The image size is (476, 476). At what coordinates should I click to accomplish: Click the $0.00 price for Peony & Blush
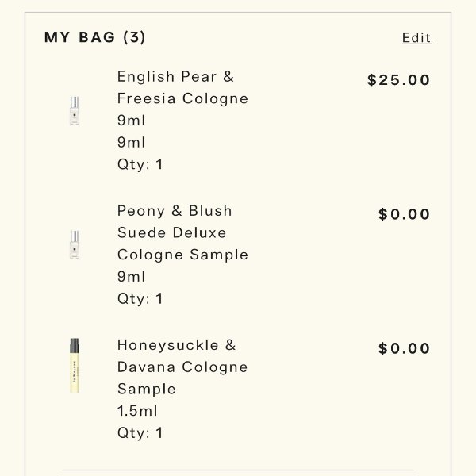[404, 214]
